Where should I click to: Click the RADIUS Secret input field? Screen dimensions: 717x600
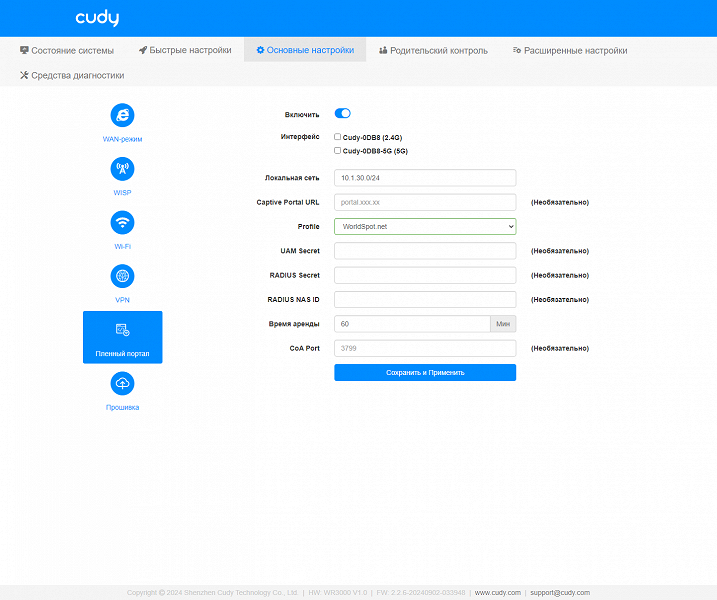pos(425,275)
